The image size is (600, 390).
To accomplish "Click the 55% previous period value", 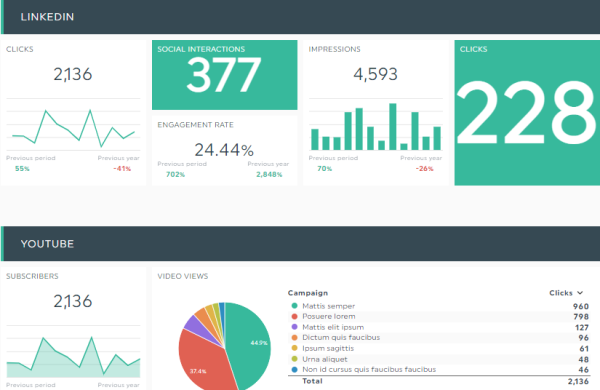I will coord(22,168).
